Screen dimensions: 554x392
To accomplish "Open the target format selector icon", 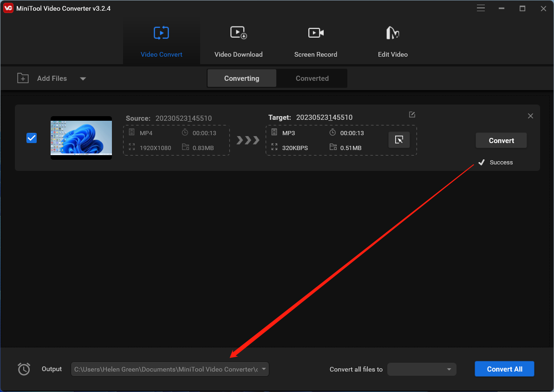I will [399, 139].
